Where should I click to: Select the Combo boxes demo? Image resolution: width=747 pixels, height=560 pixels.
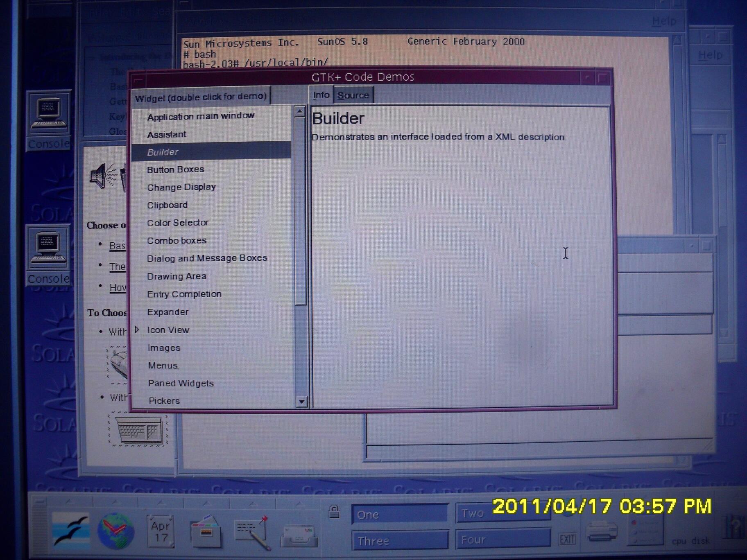177,241
